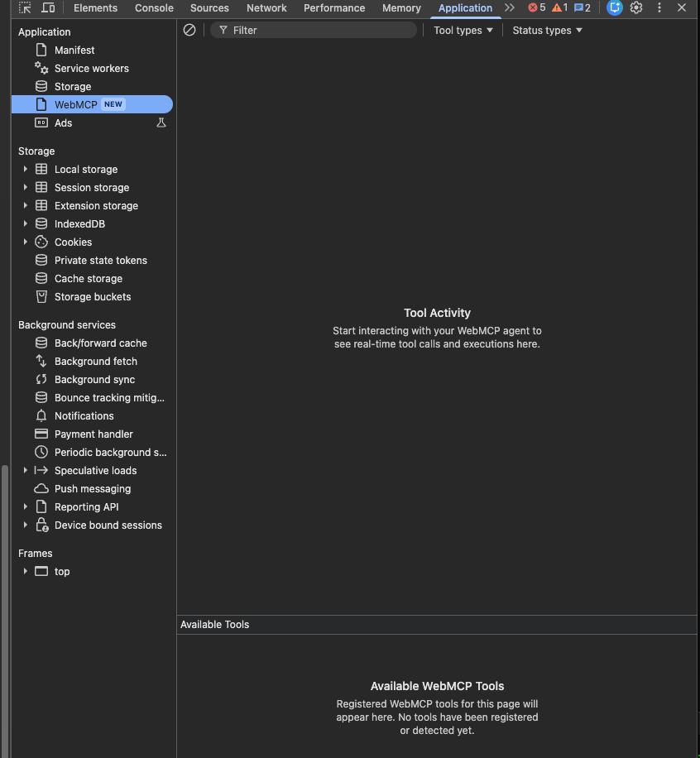Screen dimensions: 700x758
Task: Open the Elements tab
Action: tap(95, 7)
